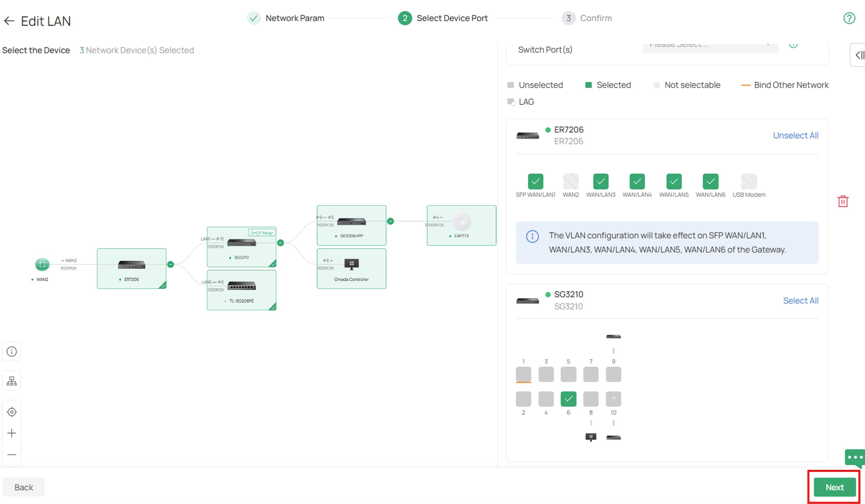Image resolution: width=865 pixels, height=504 pixels.
Task: Click Unselect All for ER7206
Action: click(795, 136)
